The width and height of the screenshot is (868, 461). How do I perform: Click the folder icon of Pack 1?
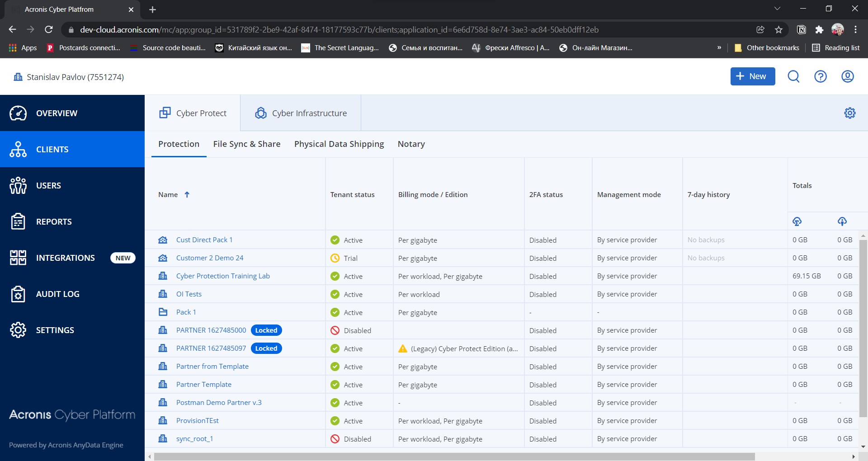pos(163,312)
